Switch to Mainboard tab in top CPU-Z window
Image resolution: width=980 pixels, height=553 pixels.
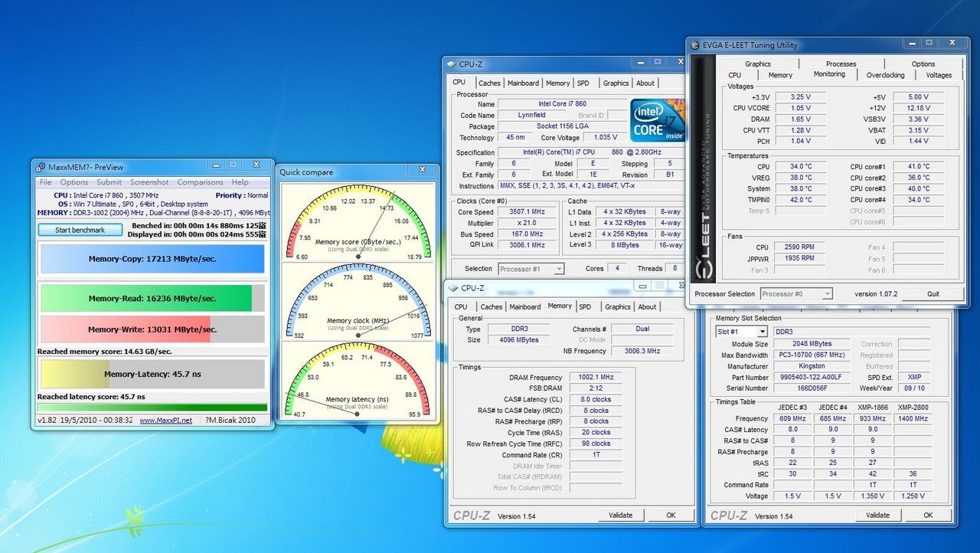[x=523, y=83]
